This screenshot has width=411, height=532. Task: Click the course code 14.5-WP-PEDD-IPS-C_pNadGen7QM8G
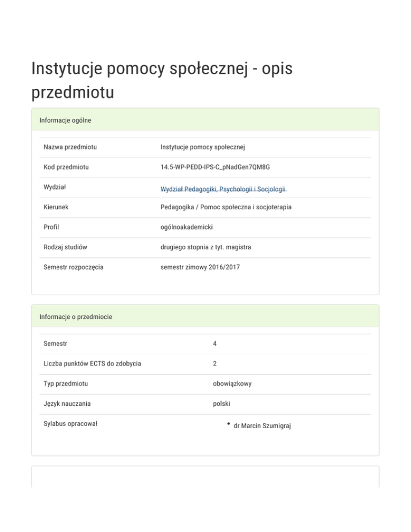[215, 168]
